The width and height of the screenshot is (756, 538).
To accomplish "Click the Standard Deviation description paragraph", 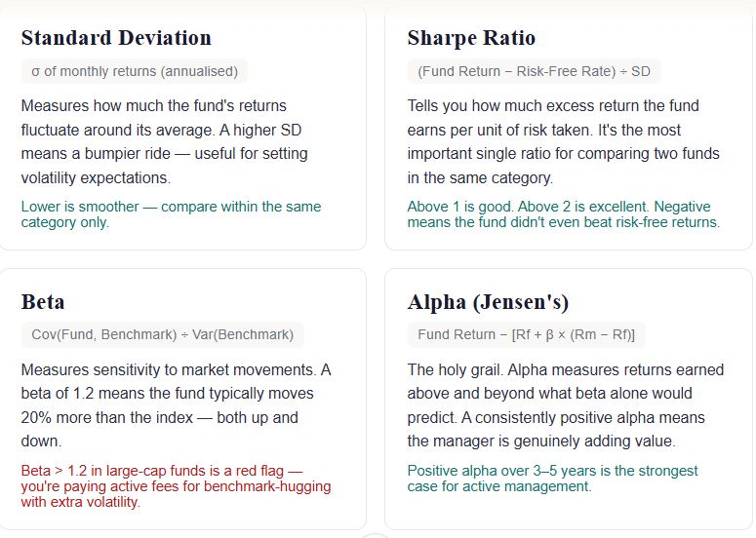I will (x=166, y=141).
